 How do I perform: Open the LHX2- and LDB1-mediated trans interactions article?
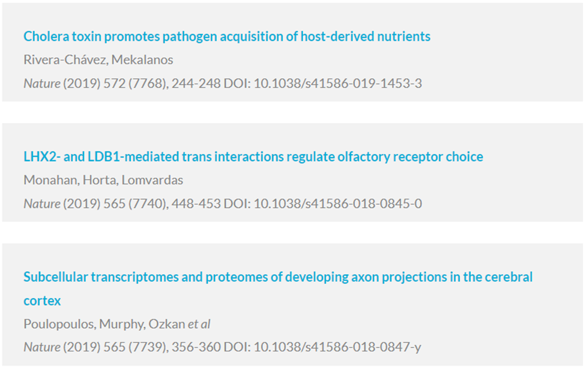coord(253,157)
